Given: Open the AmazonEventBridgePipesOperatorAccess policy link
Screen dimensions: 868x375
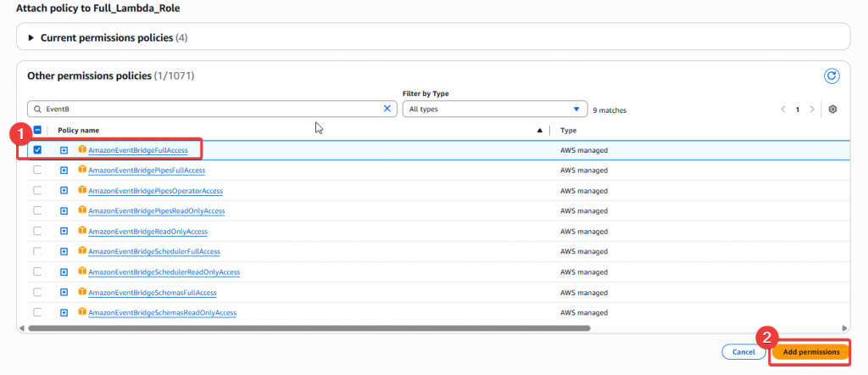Looking at the screenshot, I should [156, 191].
